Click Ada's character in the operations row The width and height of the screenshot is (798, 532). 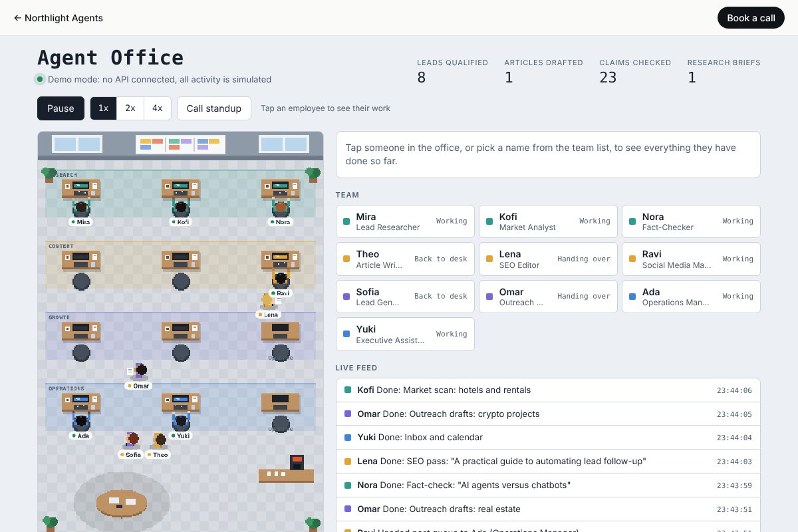81,421
